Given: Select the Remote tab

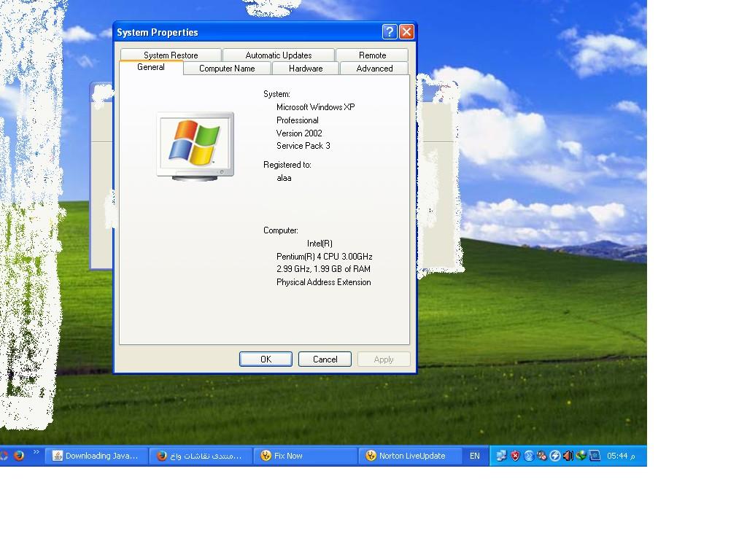Looking at the screenshot, I should [372, 55].
